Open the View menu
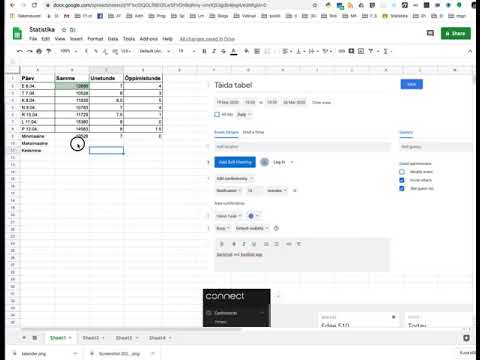Viewport: 480px width, 360px height. tap(60, 39)
